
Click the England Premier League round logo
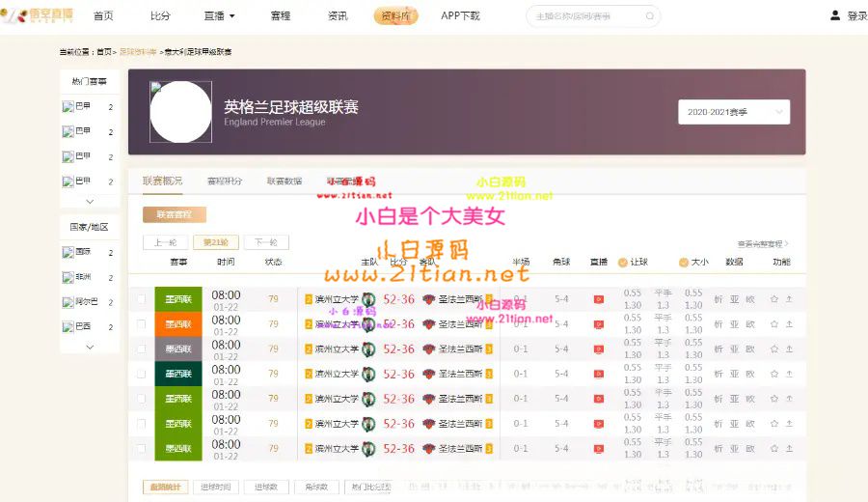point(180,112)
